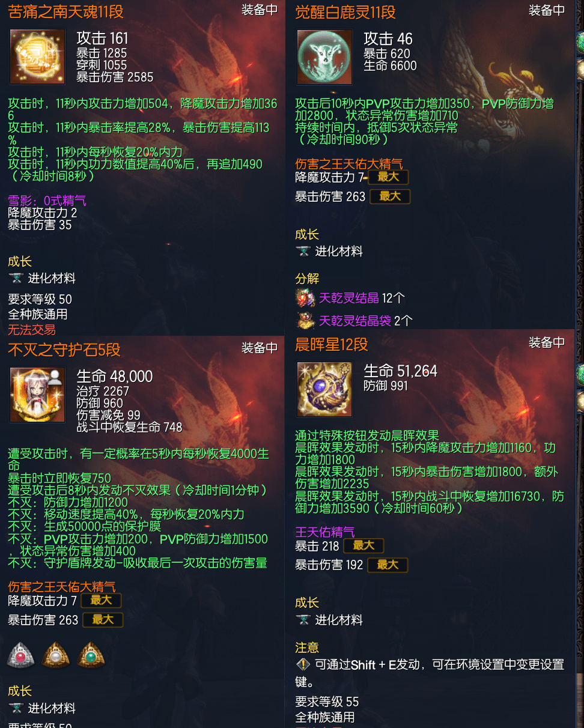
Task: Select the red triangular gem socket
Action: 21,655
